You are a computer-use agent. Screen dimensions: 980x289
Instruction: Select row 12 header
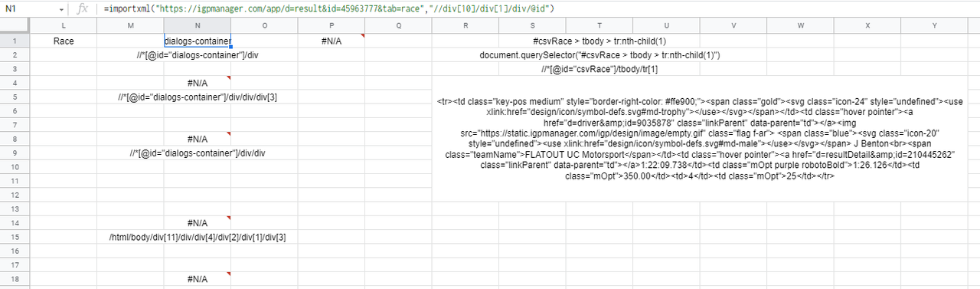tap(15, 195)
